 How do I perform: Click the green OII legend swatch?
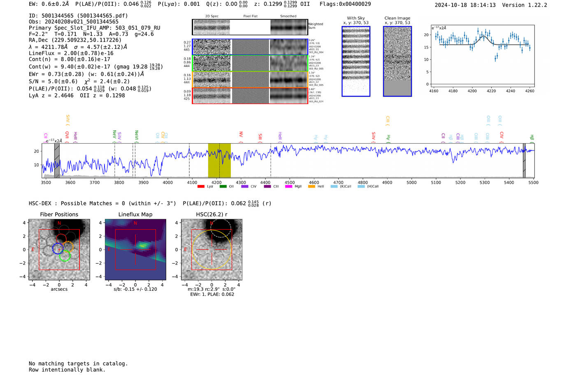pos(223,187)
